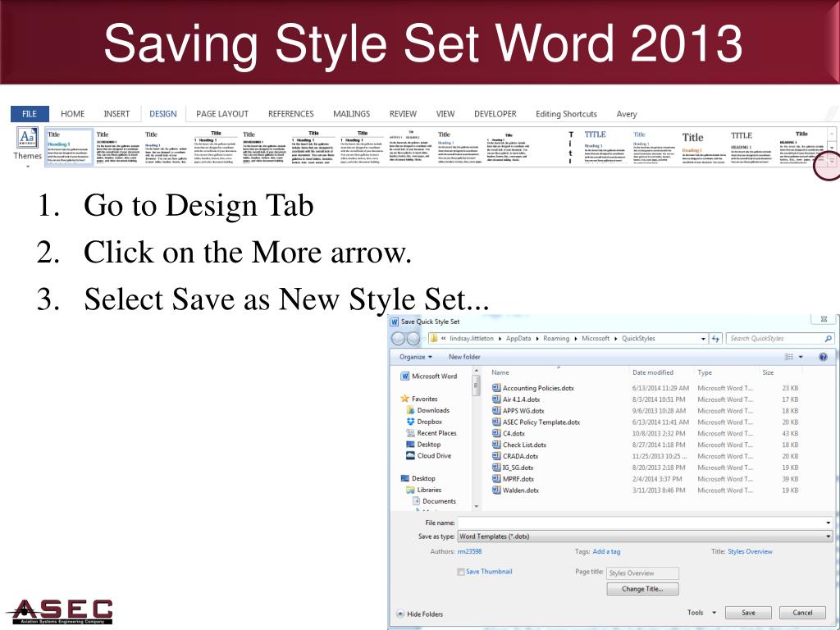This screenshot has height=630, width=840.
Task: Click the Add a tag link
Action: [606, 551]
